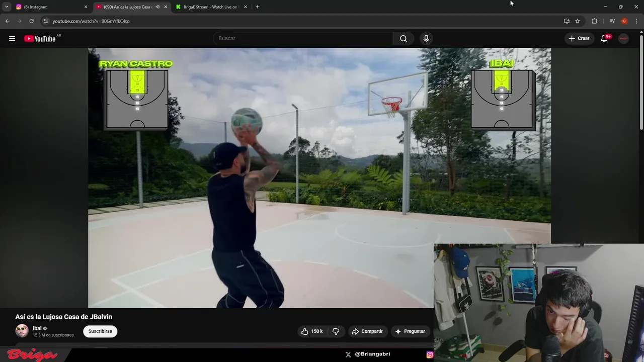Click the 15.3 M de suscriptores text

53,335
